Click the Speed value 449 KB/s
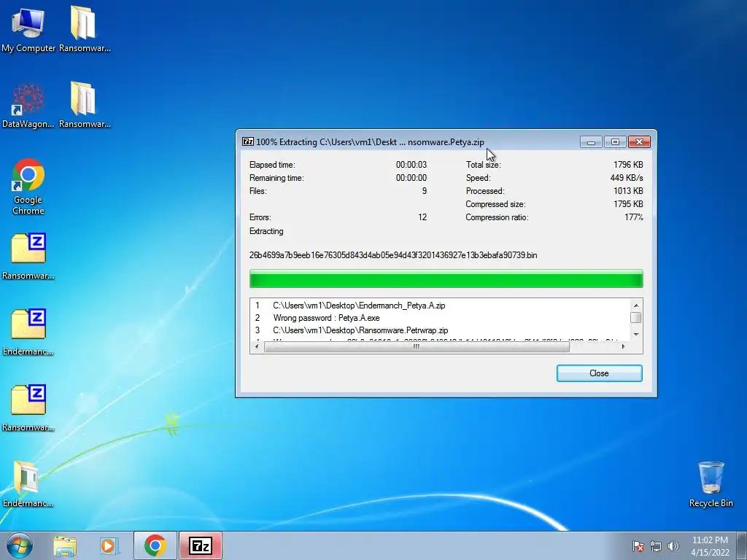The height and width of the screenshot is (560, 747). pos(627,178)
